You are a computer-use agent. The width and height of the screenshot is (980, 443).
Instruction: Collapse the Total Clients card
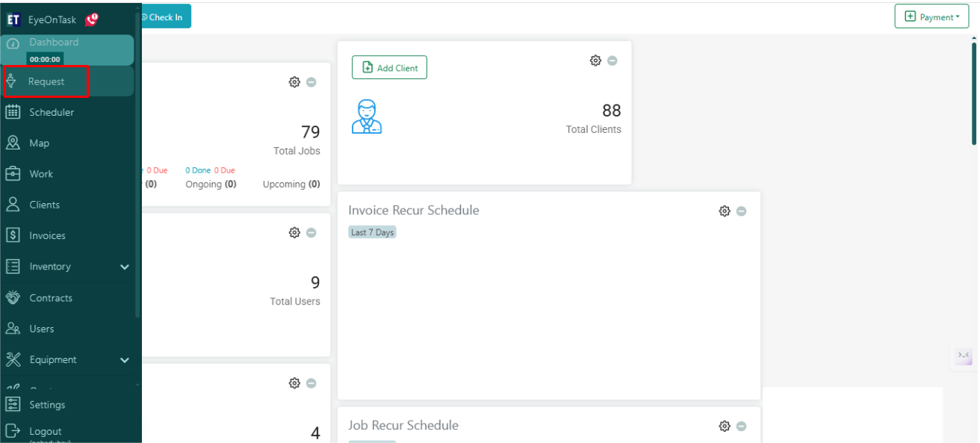point(612,61)
